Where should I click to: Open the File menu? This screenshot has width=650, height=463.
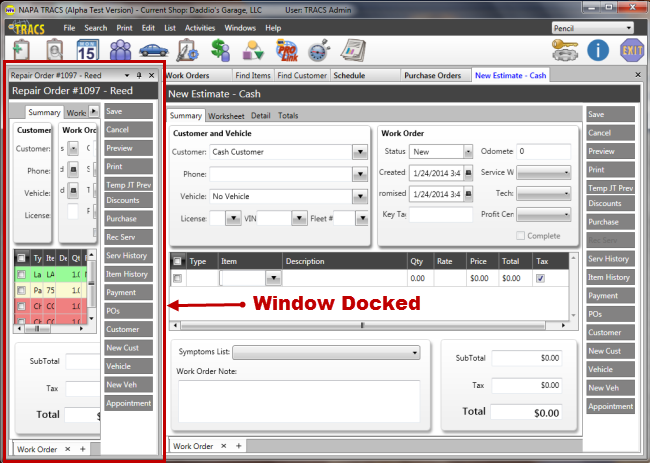(69, 28)
